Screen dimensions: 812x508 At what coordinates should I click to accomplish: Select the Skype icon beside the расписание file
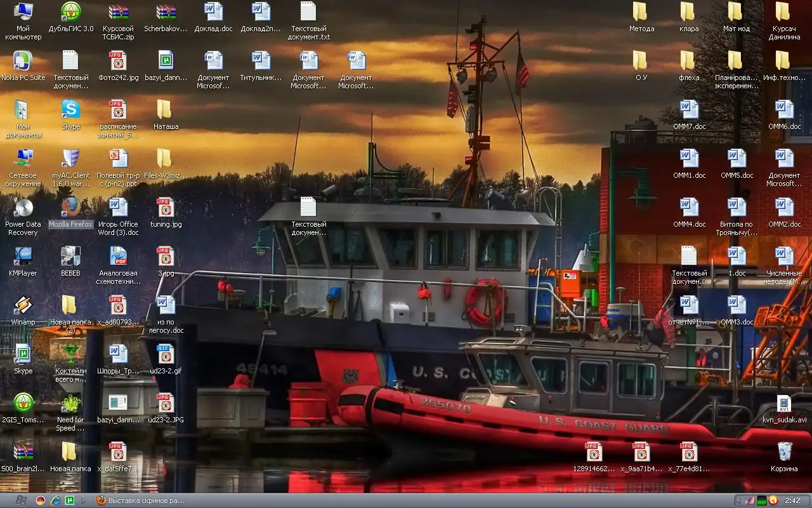click(x=70, y=110)
